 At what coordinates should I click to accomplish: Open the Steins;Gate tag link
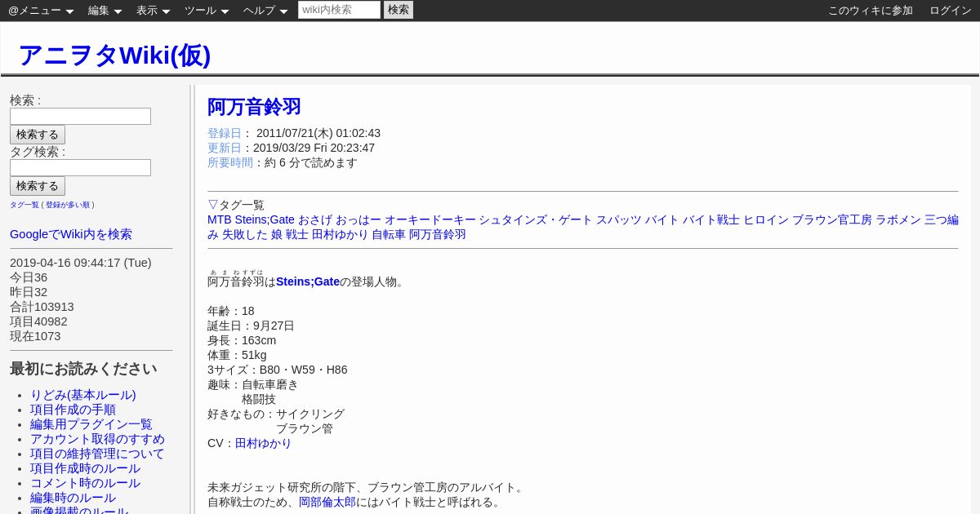click(x=265, y=219)
